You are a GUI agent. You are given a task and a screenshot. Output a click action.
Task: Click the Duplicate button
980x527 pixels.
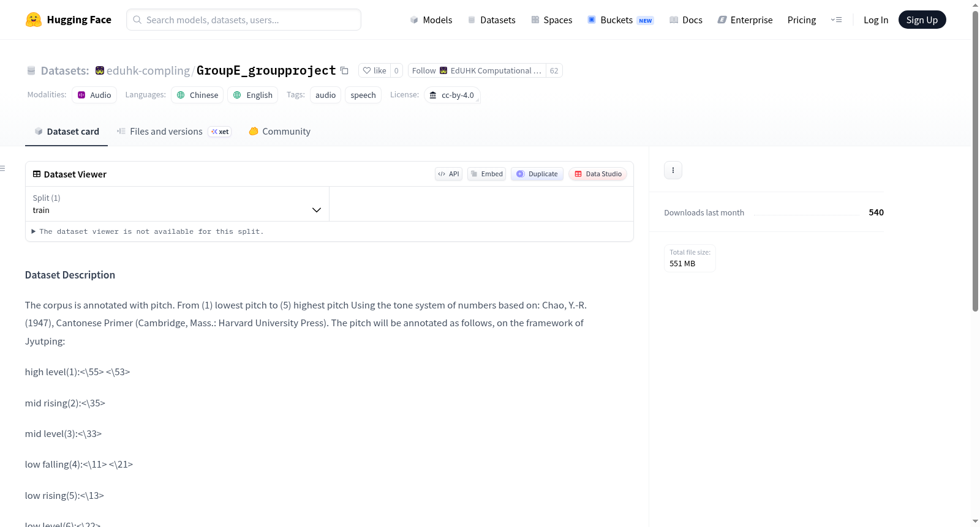(537, 174)
